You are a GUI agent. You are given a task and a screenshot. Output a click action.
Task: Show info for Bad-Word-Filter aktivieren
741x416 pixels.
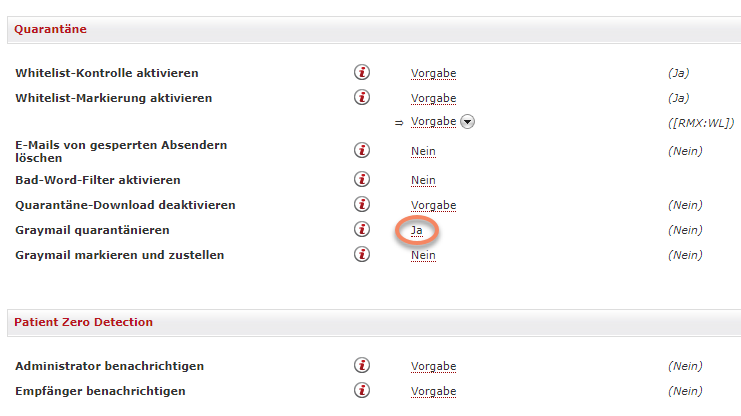click(362, 180)
